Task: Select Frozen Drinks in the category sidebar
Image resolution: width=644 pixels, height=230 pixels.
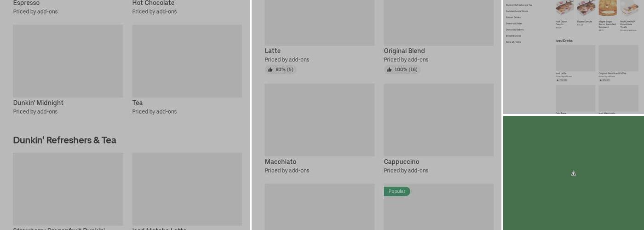Action: click(513, 17)
